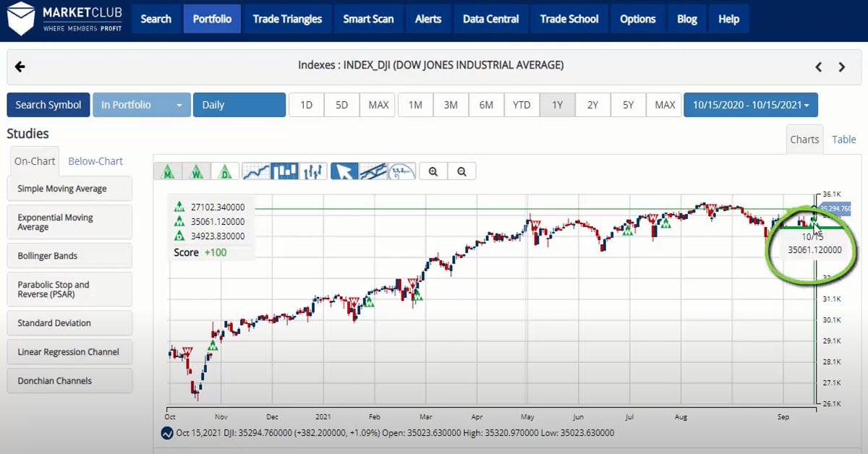
Task: Open the Daily interval selector
Action: point(239,104)
